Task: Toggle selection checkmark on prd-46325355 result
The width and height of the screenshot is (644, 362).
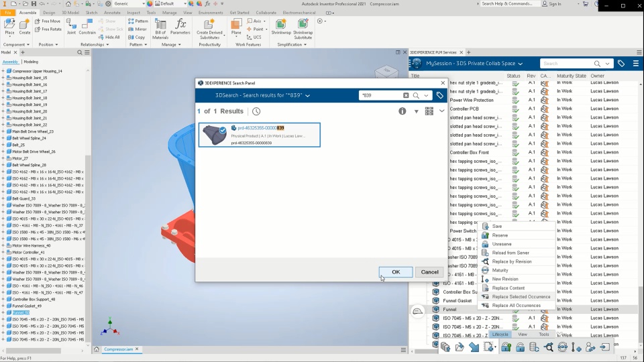Action: (223, 130)
